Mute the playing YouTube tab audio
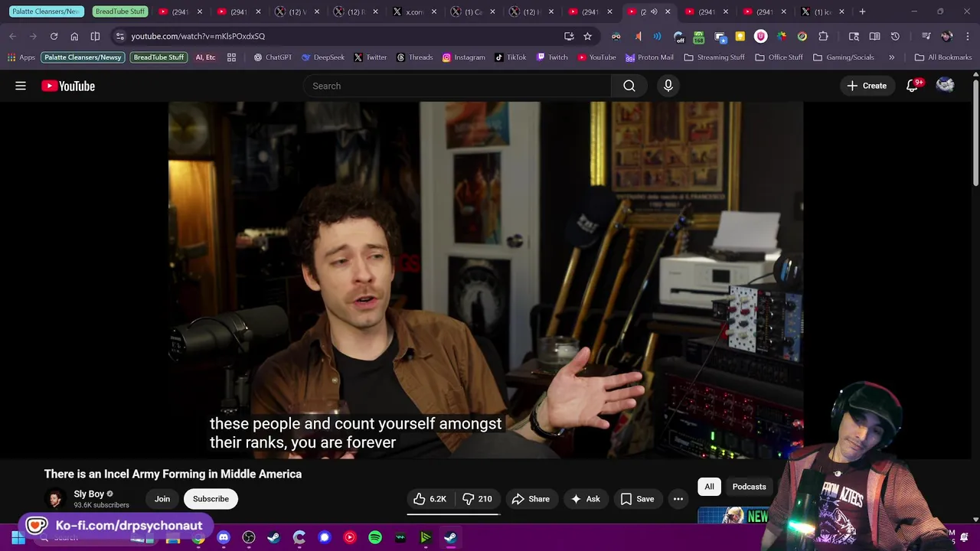 click(x=654, y=11)
